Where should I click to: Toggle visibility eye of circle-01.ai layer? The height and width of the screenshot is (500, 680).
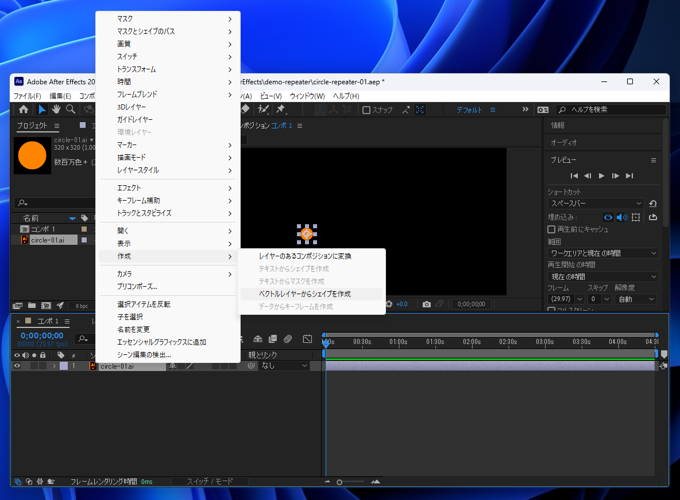coord(17,366)
